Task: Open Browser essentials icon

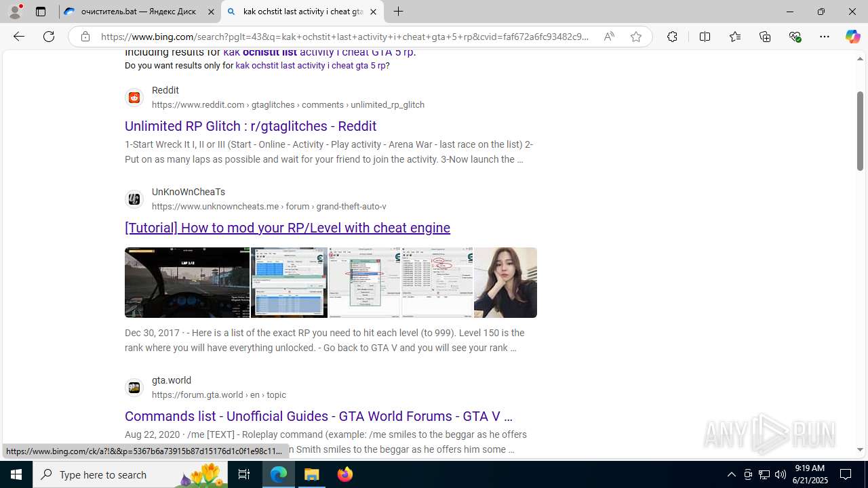Action: coord(795,37)
